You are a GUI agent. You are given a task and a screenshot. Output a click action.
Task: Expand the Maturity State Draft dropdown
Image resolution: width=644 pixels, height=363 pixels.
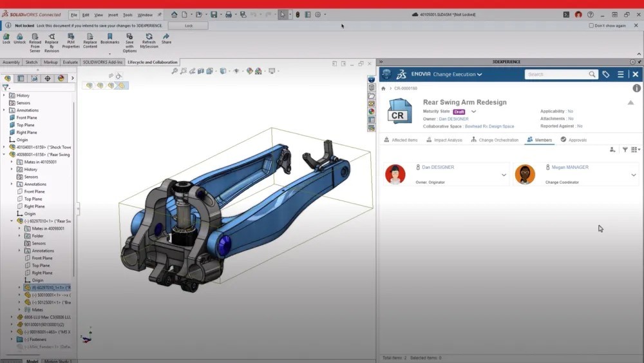coord(473,112)
